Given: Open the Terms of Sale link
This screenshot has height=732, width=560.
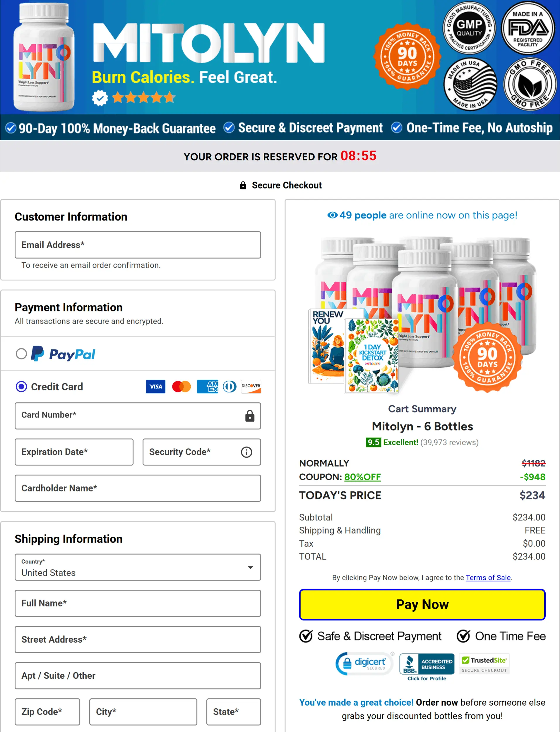Looking at the screenshot, I should coord(488,577).
